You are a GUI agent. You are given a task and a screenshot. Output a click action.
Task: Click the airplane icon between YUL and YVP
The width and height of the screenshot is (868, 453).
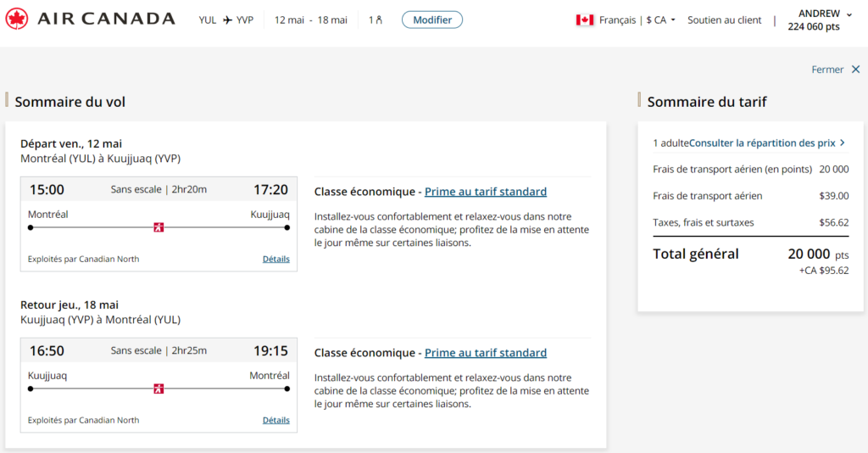227,20
